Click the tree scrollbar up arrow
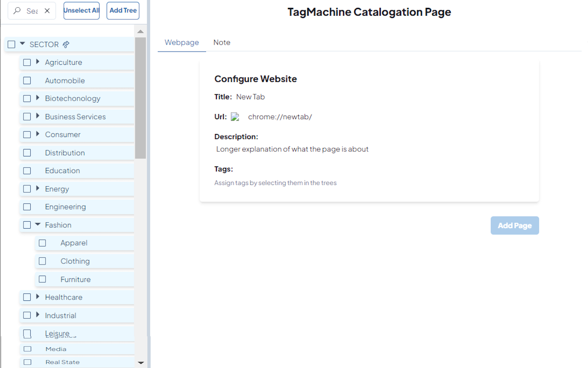 pyautogui.click(x=140, y=31)
